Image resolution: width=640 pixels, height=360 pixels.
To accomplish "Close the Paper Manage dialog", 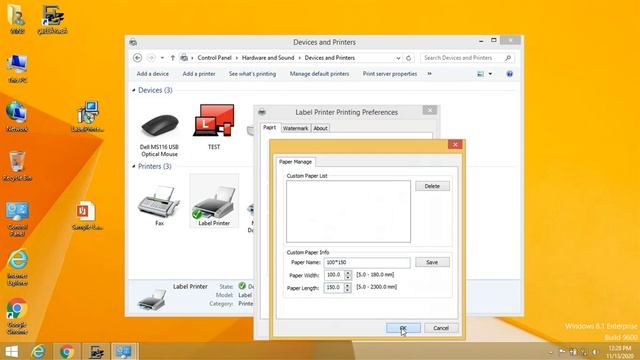I will 455,144.
